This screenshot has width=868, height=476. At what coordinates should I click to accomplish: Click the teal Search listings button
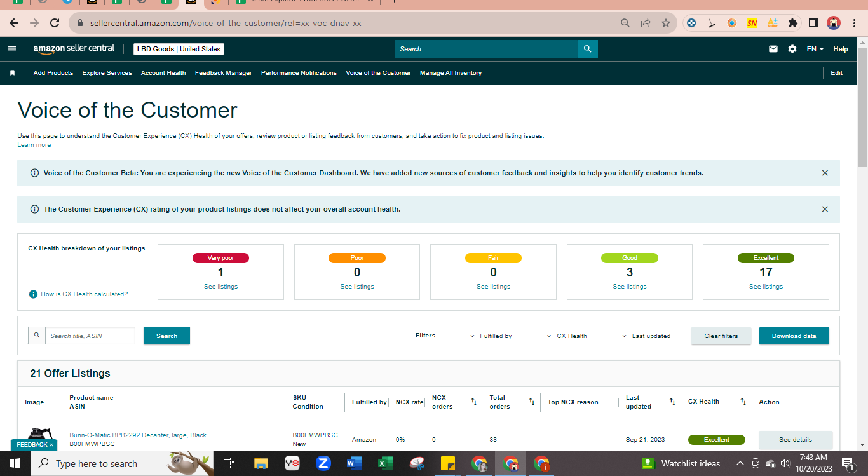pos(166,336)
